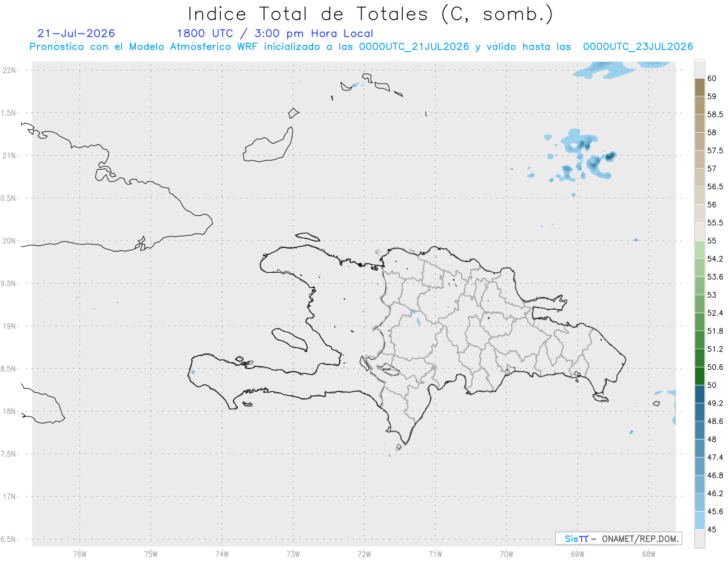Click the "58.5" color bar label
728x562 pixels.
pos(715,115)
